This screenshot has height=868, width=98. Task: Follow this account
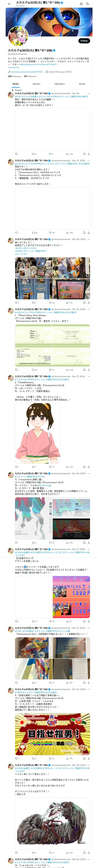tap(84, 41)
